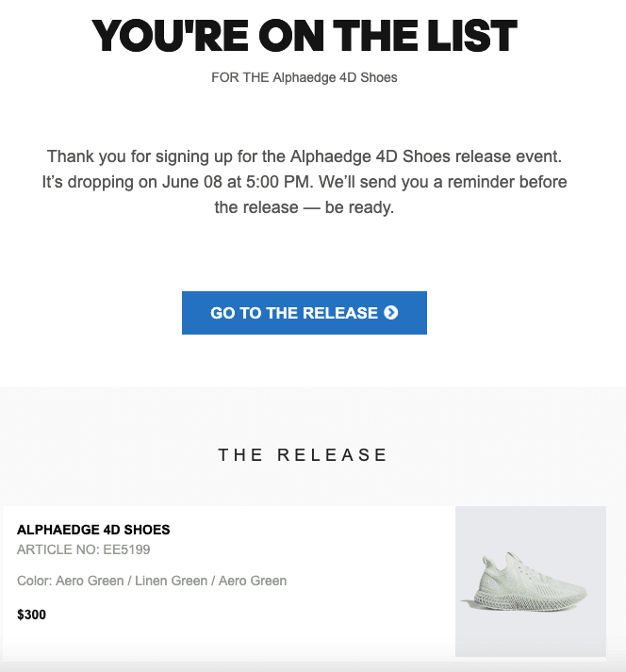Click the GO TO THE RELEASE button
The width and height of the screenshot is (626, 672).
pos(304,313)
